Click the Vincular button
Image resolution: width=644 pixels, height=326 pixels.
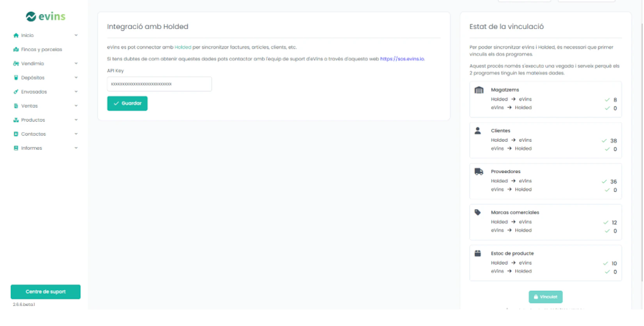(545, 297)
